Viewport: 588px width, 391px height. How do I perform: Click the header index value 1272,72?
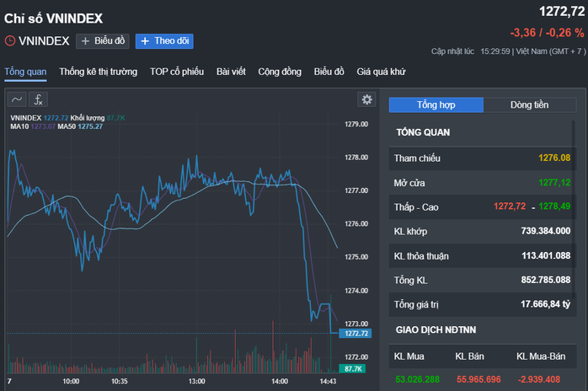pyautogui.click(x=562, y=12)
